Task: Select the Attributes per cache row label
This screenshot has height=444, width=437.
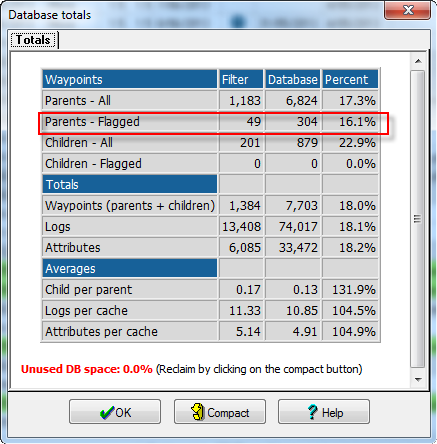Action: (101, 332)
